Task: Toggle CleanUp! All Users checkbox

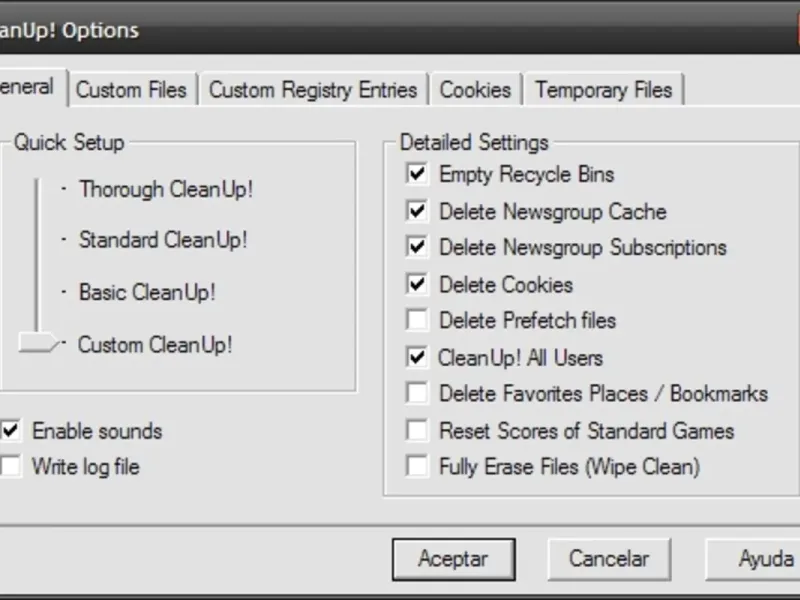Action: (x=417, y=357)
